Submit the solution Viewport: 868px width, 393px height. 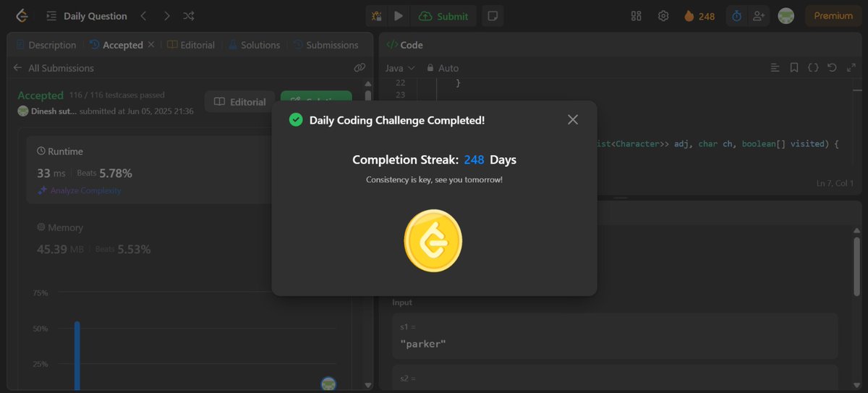[x=443, y=16]
